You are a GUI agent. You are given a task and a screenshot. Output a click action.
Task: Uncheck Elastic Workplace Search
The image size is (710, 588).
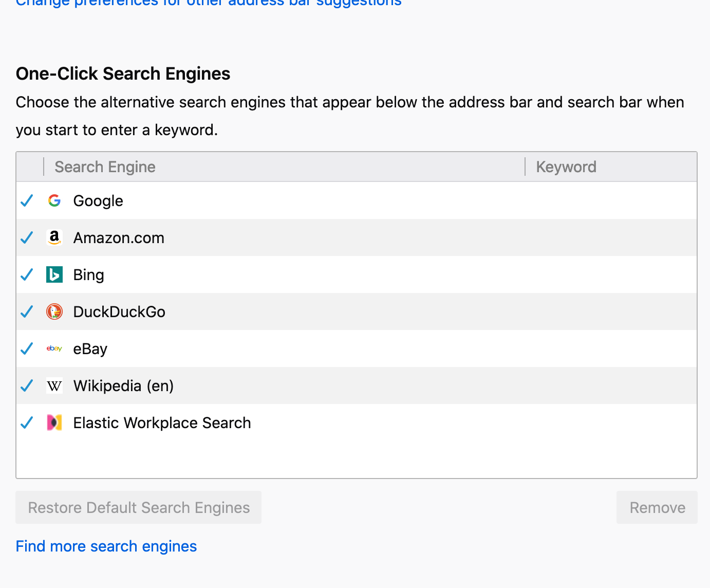click(27, 422)
